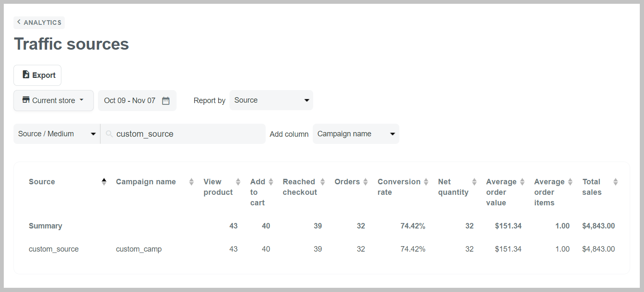Click the Average order value header

point(501,192)
